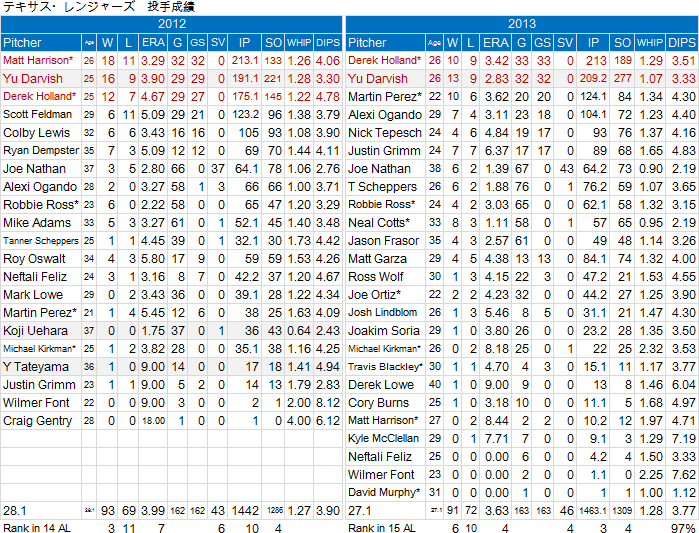Select Ryan Dempster's name cell
Image resolution: width=699 pixels, height=533 pixels.
[41, 151]
